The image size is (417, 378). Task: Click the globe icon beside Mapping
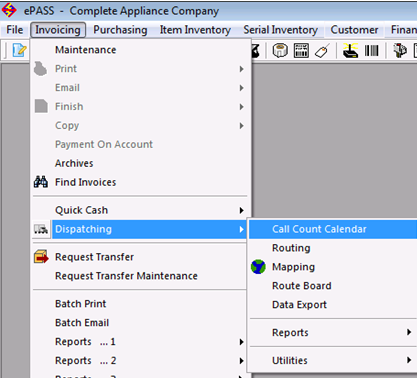[x=258, y=267]
